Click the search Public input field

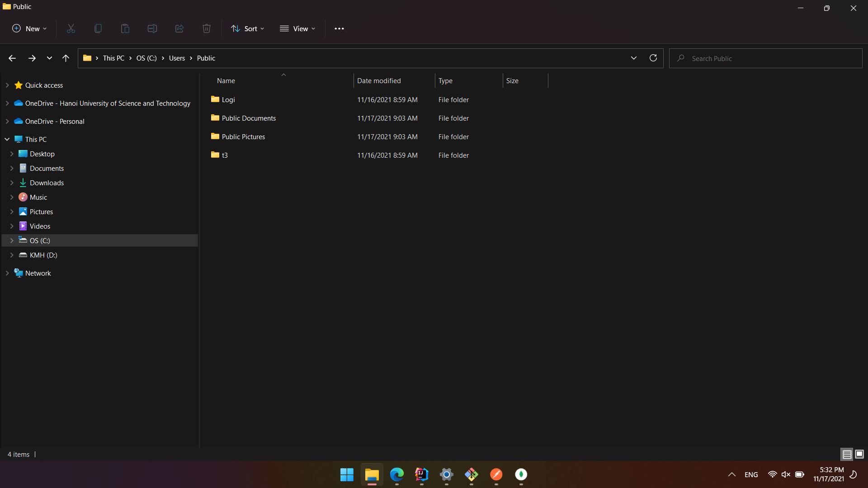click(769, 58)
